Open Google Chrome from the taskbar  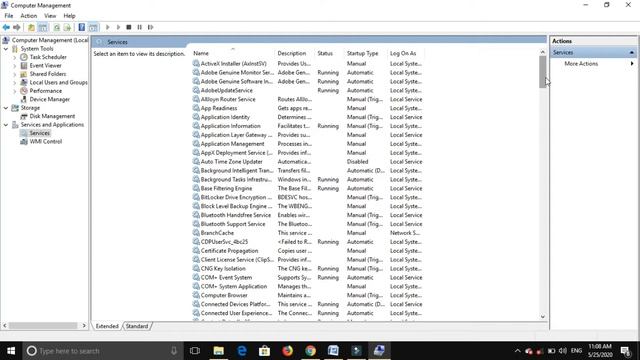click(x=310, y=351)
